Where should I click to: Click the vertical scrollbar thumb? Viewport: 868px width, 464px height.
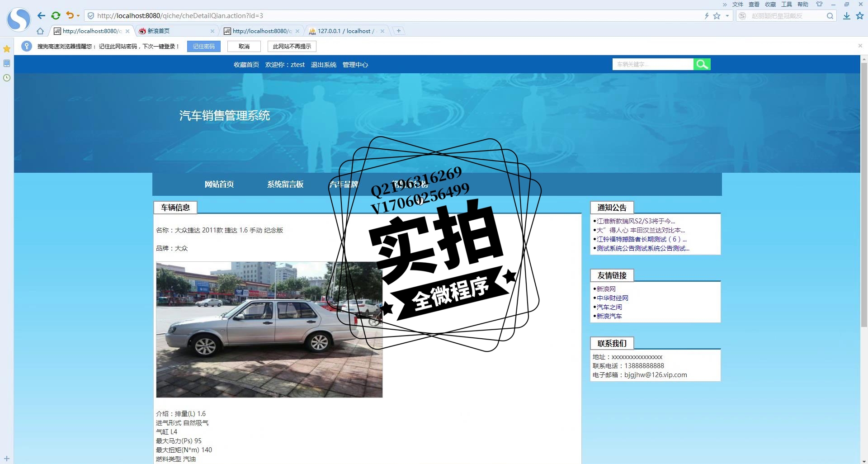[864, 194]
